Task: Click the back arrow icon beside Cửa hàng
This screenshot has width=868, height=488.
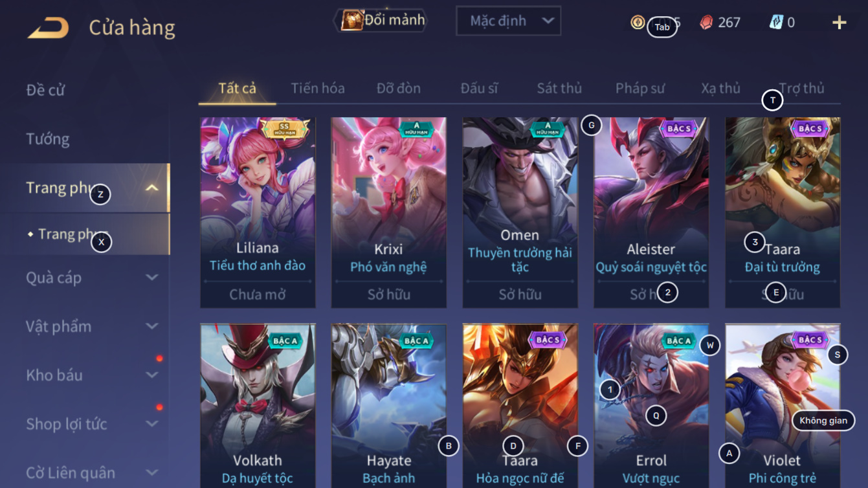Action: pyautogui.click(x=48, y=28)
